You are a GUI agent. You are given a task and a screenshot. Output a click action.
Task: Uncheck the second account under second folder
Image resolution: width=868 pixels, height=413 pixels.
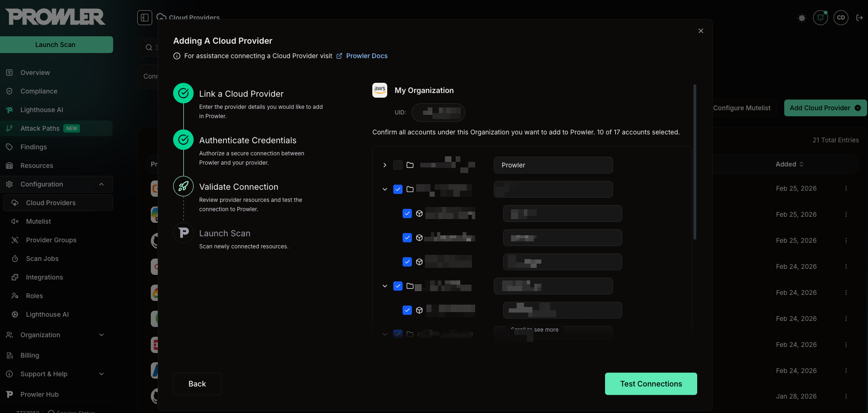(x=407, y=238)
